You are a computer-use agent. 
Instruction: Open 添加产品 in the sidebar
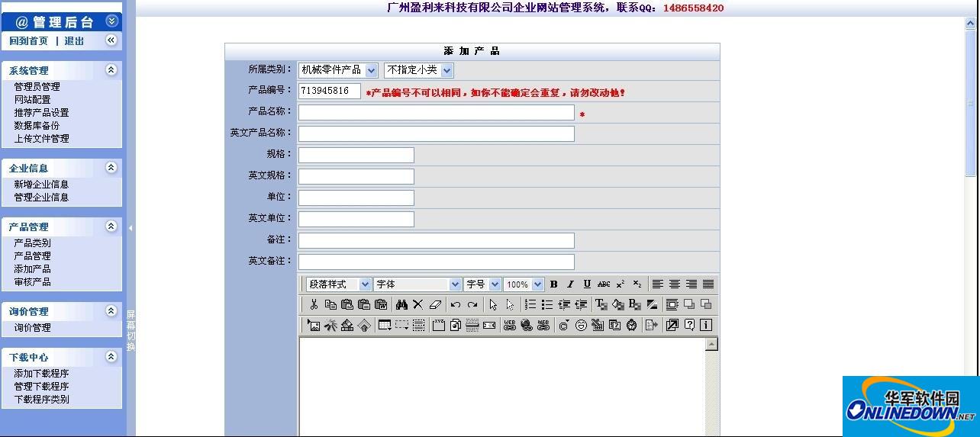click(32, 269)
